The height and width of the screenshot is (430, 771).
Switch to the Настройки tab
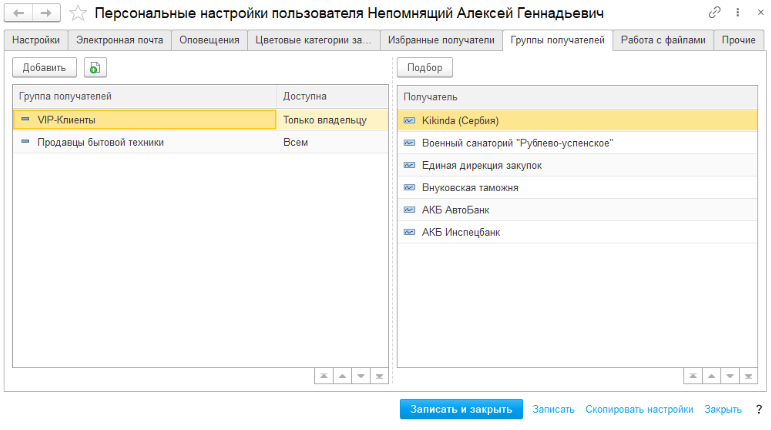click(36, 40)
